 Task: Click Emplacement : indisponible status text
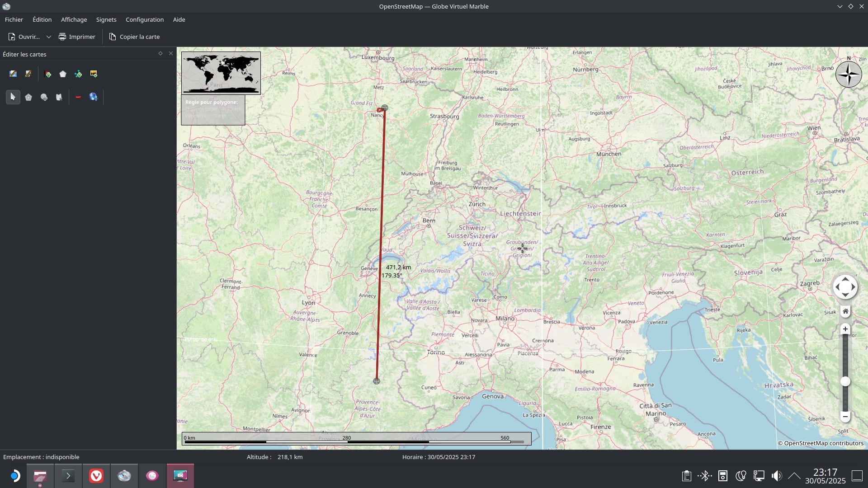coord(41,457)
